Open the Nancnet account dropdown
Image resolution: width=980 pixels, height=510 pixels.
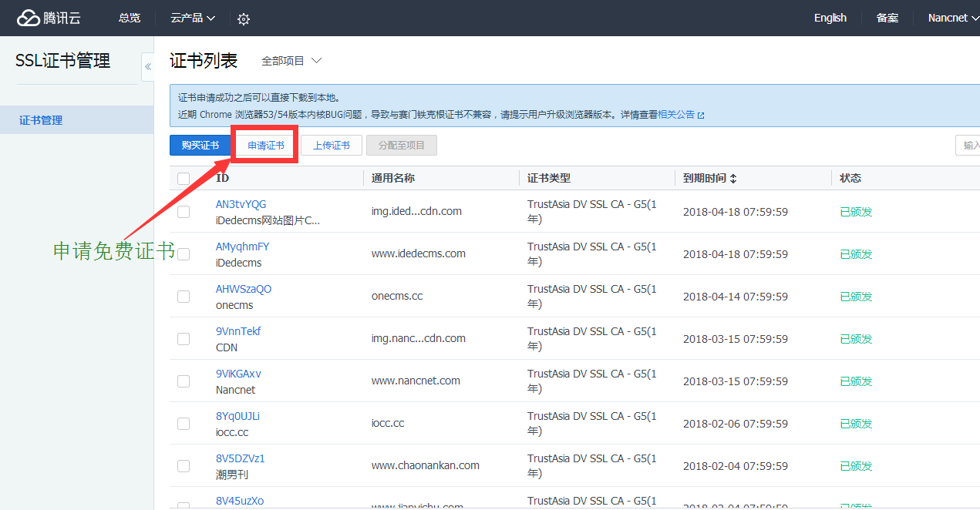click(953, 18)
